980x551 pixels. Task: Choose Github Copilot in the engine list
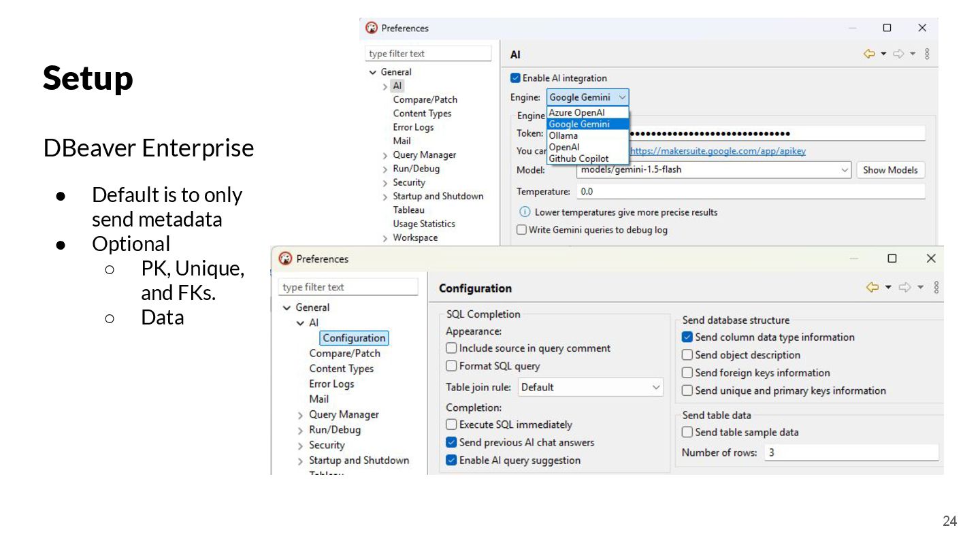pos(588,158)
